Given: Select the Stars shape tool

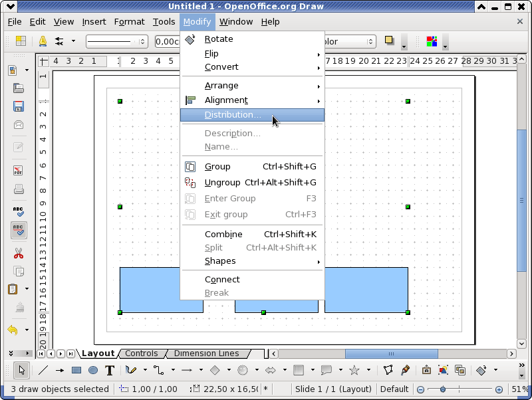Looking at the screenshot, I should (354, 370).
